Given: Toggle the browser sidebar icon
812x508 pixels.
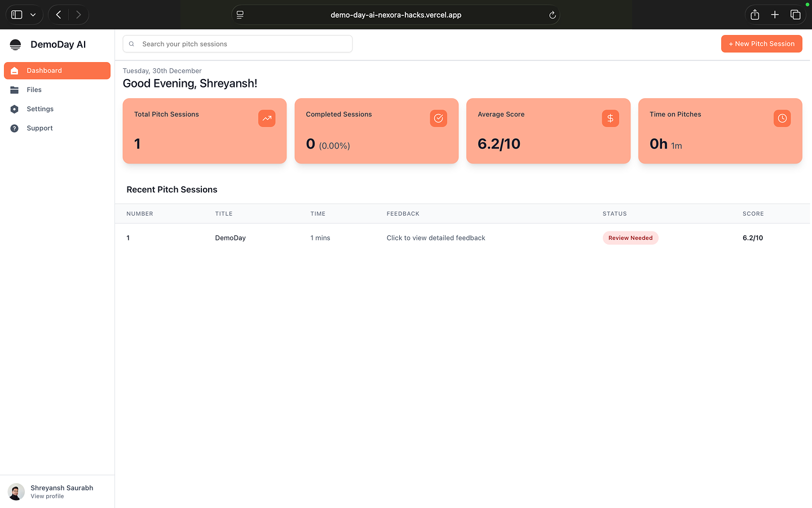Looking at the screenshot, I should pyautogui.click(x=17, y=15).
